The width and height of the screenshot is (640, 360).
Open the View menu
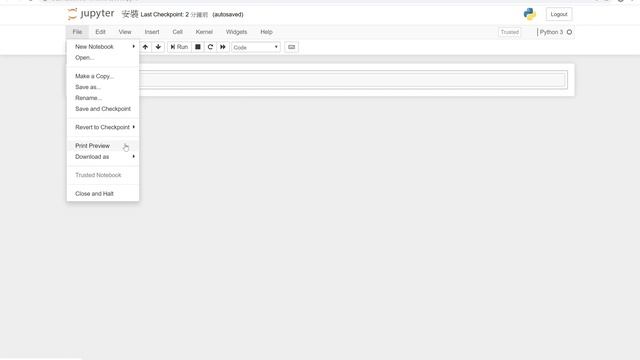[125, 32]
